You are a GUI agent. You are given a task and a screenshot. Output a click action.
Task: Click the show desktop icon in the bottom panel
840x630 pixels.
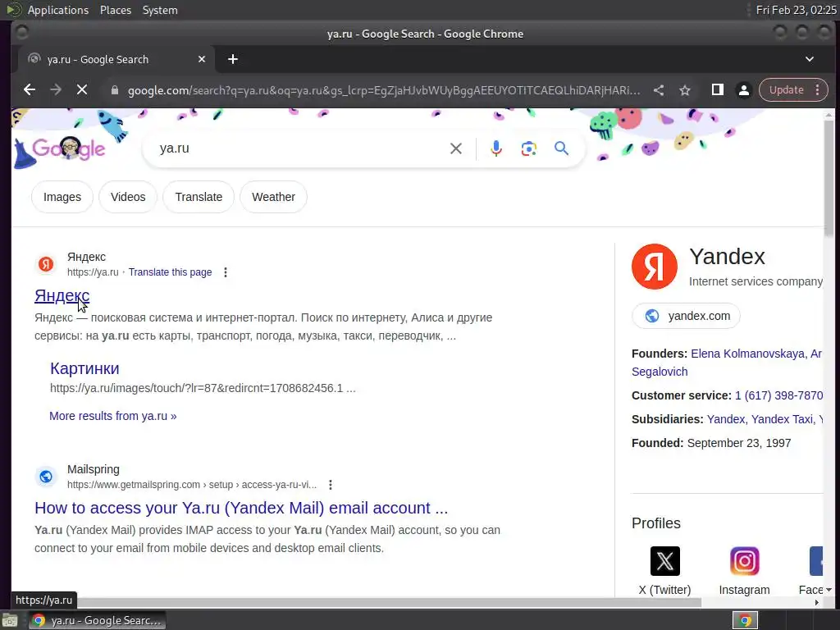(x=9, y=621)
